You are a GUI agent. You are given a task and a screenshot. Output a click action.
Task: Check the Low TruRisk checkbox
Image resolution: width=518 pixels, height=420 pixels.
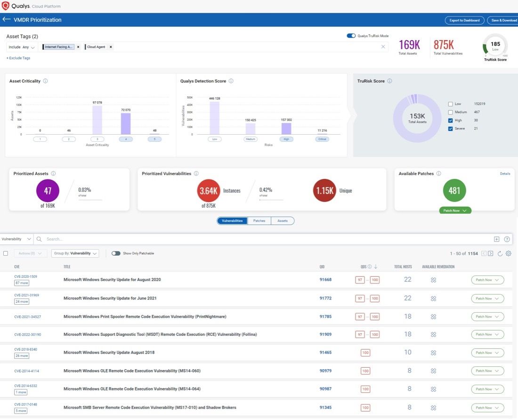(450, 104)
